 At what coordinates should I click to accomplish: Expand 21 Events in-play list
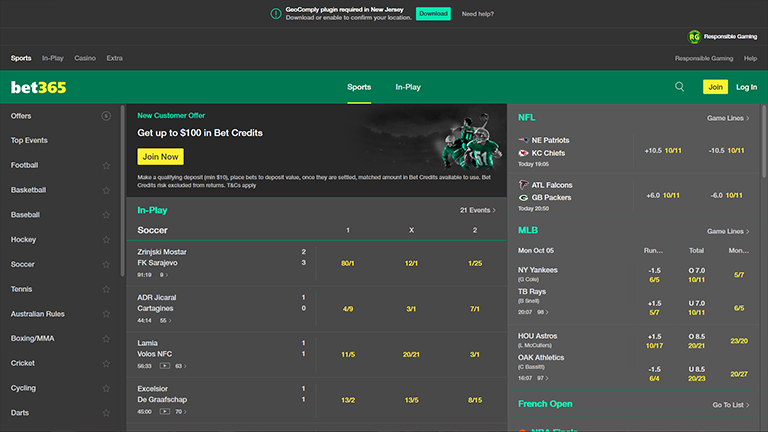coord(478,210)
